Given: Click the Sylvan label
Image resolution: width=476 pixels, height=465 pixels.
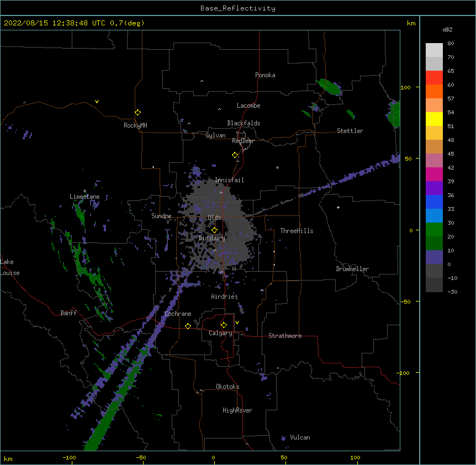Looking at the screenshot, I should pos(215,135).
